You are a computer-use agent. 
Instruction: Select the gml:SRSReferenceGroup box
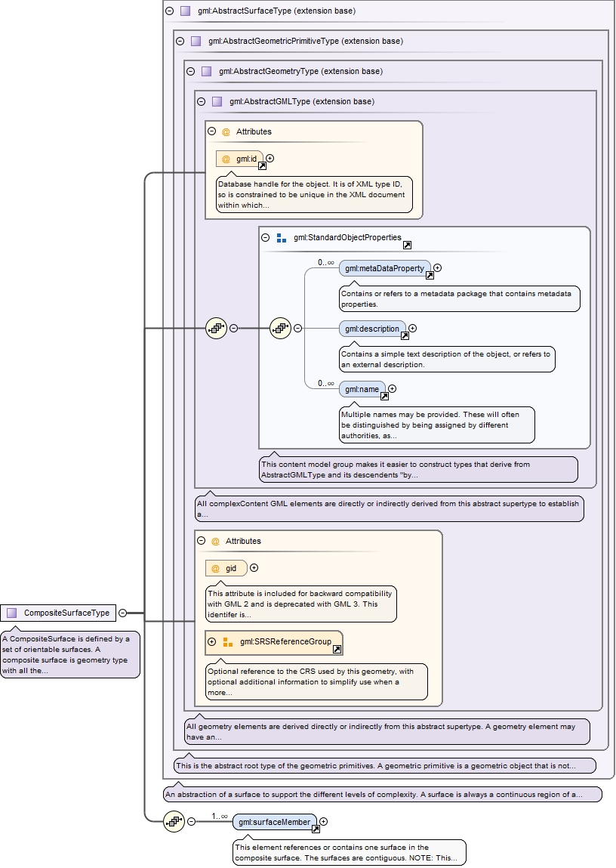pos(274,641)
